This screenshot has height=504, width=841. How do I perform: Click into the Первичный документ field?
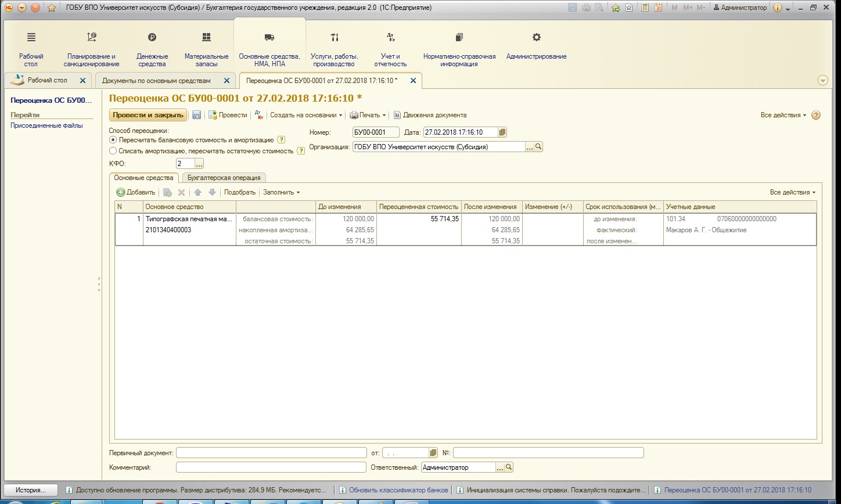[x=271, y=452]
